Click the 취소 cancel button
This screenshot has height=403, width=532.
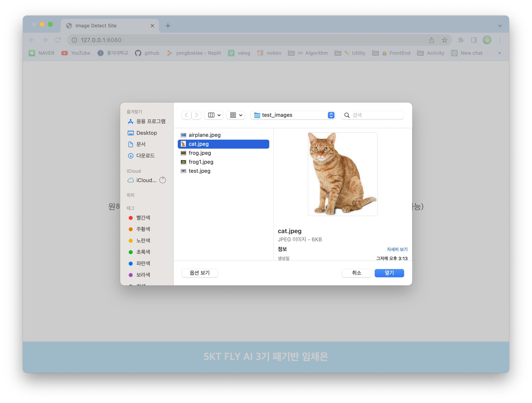[356, 273]
